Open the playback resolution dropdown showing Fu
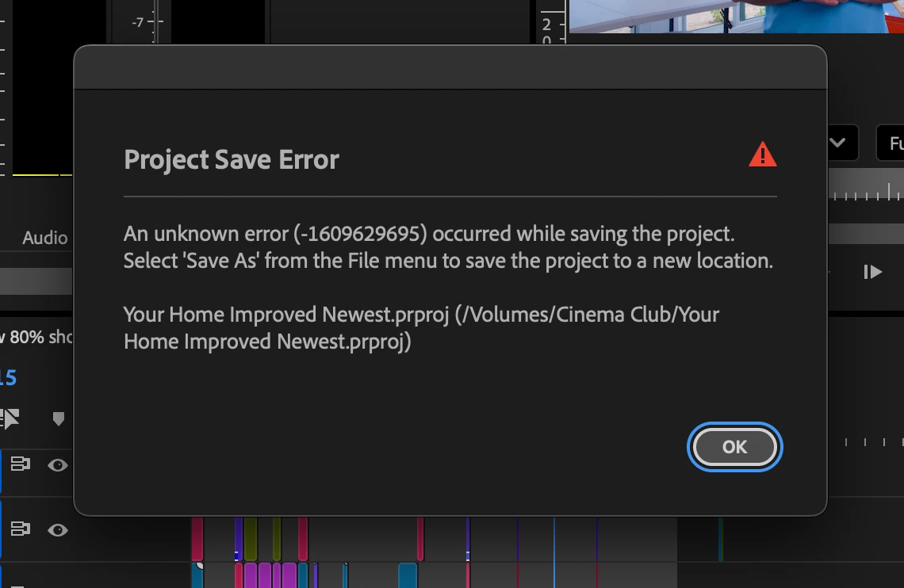The width and height of the screenshot is (904, 588). 891,143
